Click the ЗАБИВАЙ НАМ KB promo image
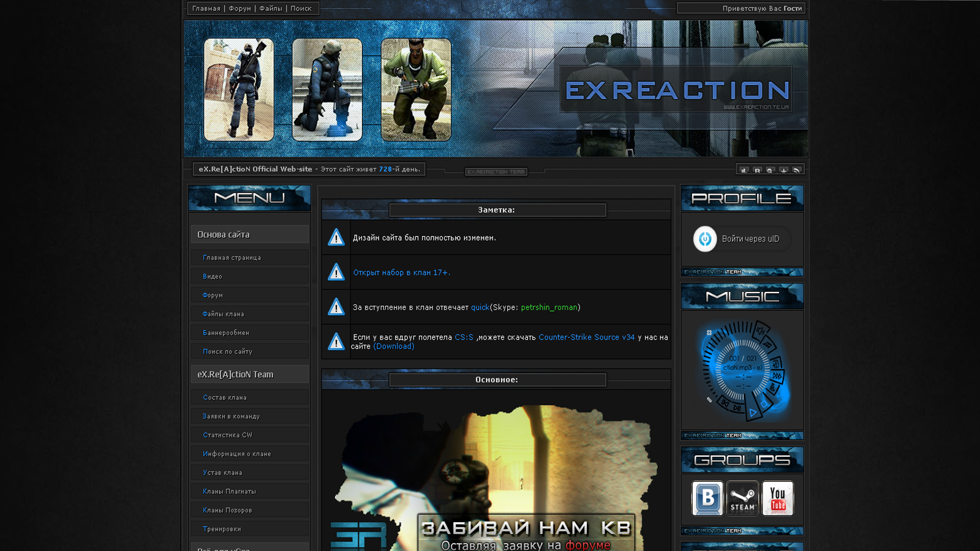The height and width of the screenshot is (551, 980). [x=496, y=478]
